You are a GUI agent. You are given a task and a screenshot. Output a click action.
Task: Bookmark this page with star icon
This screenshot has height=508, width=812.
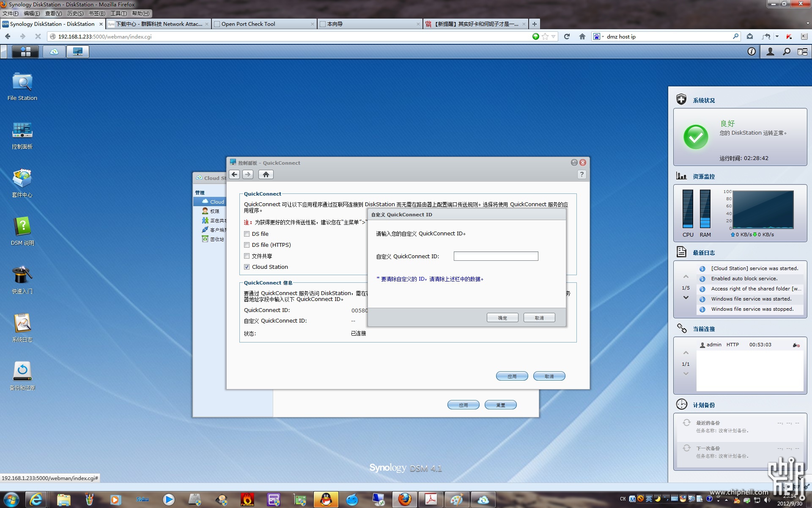[x=545, y=36]
